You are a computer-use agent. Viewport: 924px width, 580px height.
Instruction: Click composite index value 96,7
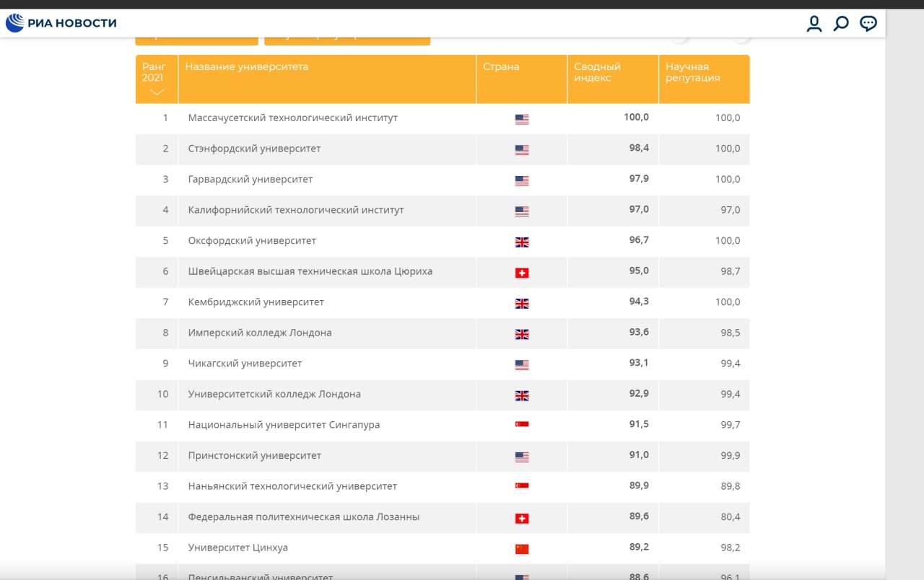click(639, 240)
